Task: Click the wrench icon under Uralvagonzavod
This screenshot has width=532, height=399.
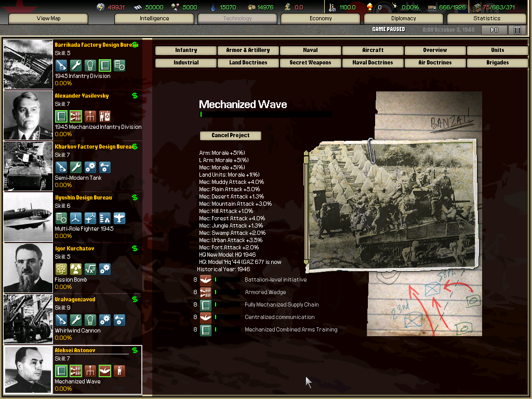Action: pyautogui.click(x=76, y=320)
